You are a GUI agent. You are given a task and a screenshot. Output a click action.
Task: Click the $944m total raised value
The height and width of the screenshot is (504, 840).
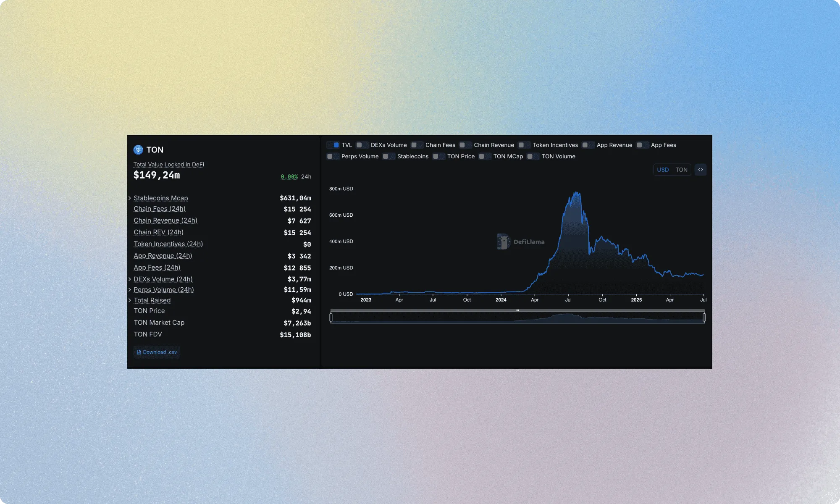[x=301, y=300]
